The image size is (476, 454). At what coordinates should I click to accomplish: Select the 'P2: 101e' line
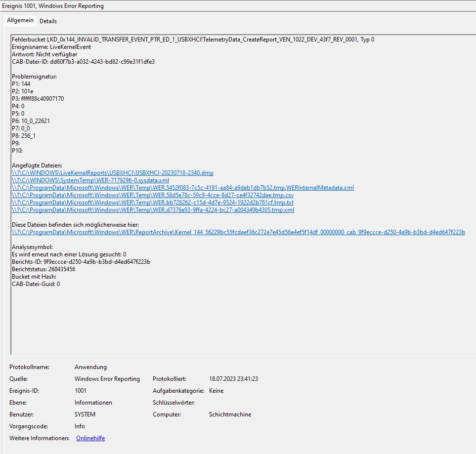(x=22, y=91)
